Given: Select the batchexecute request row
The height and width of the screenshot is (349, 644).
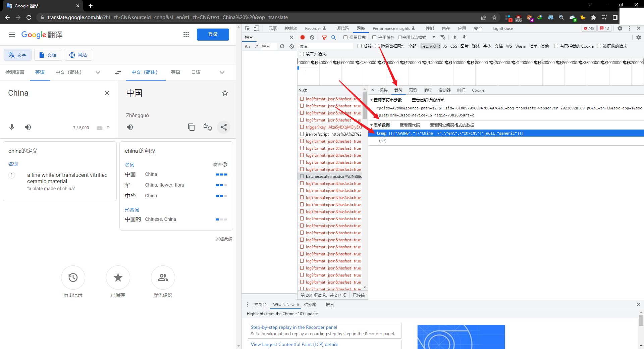Looking at the screenshot, I should coord(333,177).
